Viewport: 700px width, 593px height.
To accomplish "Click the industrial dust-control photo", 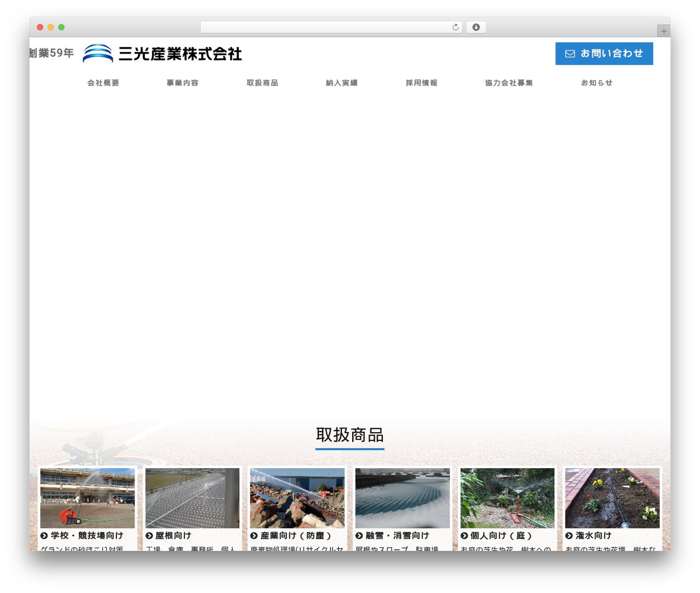I will 297,498.
